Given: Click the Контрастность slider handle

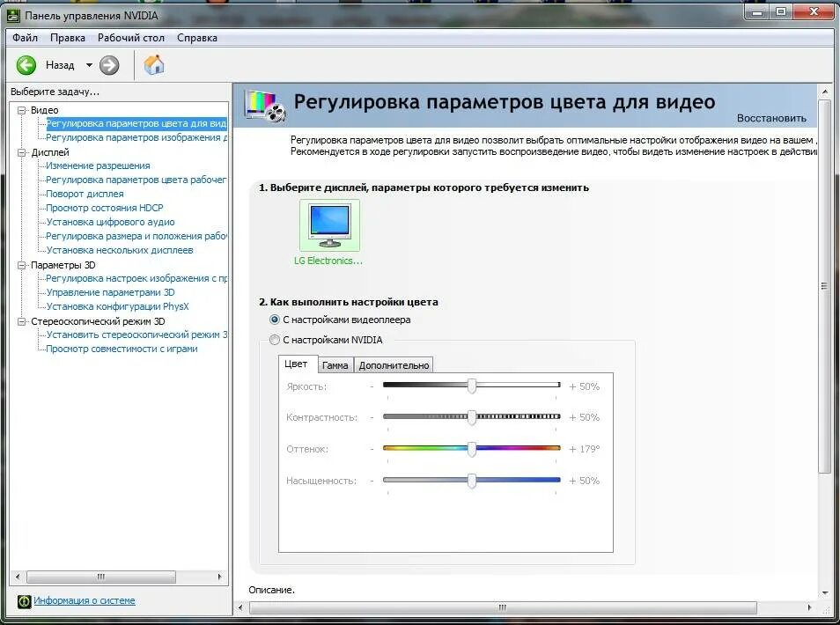Looking at the screenshot, I should [471, 417].
